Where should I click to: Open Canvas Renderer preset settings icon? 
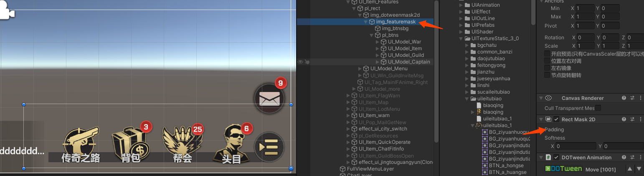(632, 98)
